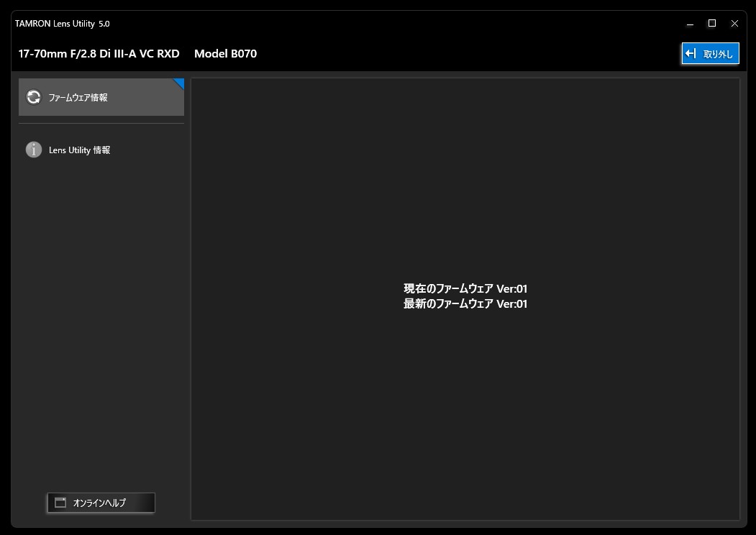Click the browser window icon in オンラインヘルプ
This screenshot has width=756, height=535.
tap(60, 503)
